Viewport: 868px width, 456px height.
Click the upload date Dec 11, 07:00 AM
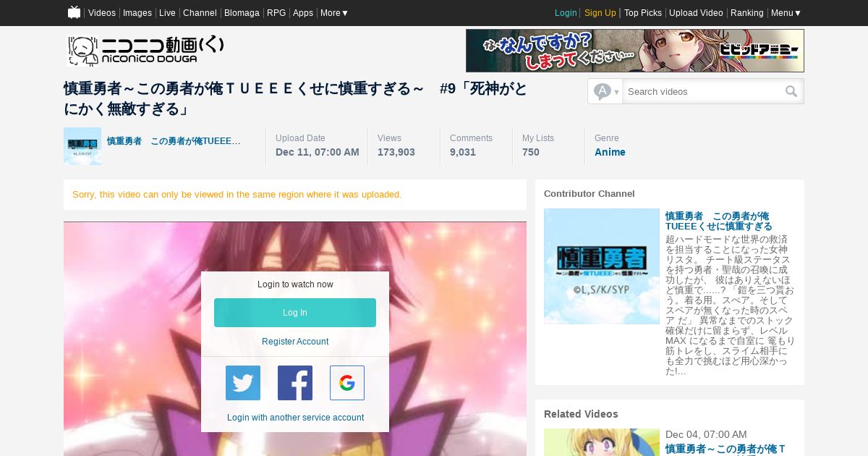click(318, 152)
